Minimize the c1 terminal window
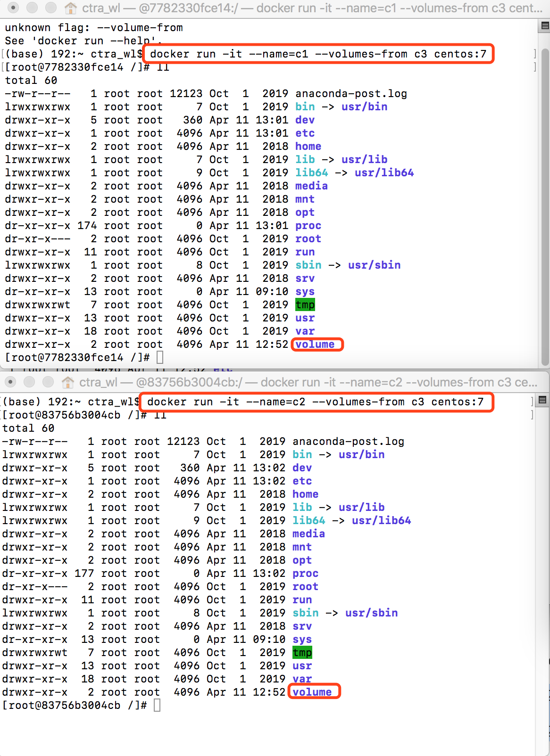550x756 pixels. pyautogui.click(x=32, y=8)
